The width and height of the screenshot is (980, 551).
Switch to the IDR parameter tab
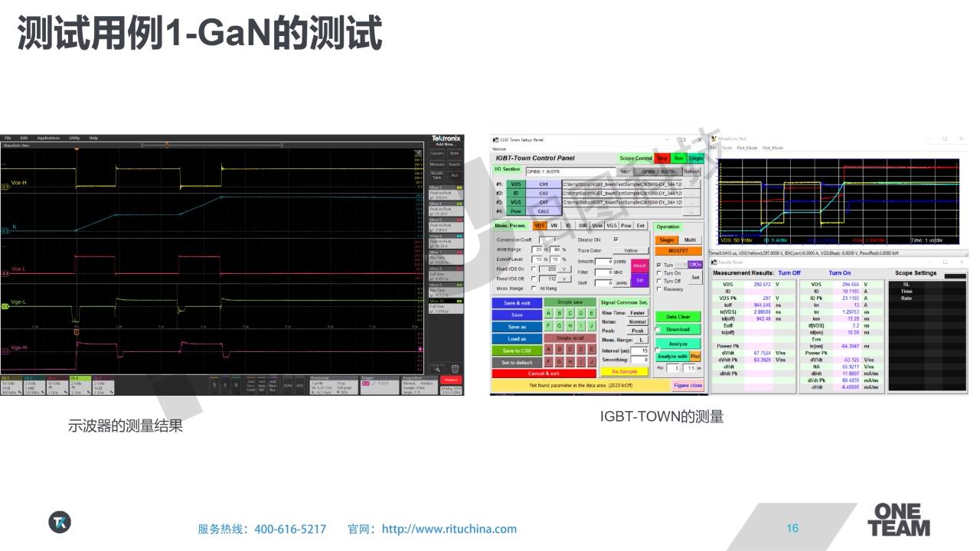click(583, 226)
